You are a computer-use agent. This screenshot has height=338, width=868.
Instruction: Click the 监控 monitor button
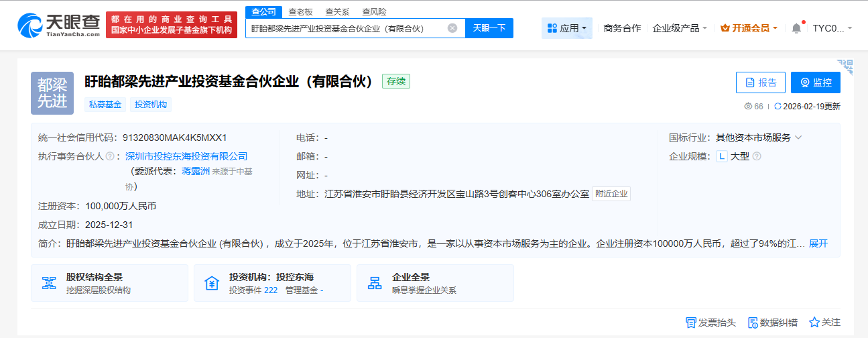coord(815,82)
